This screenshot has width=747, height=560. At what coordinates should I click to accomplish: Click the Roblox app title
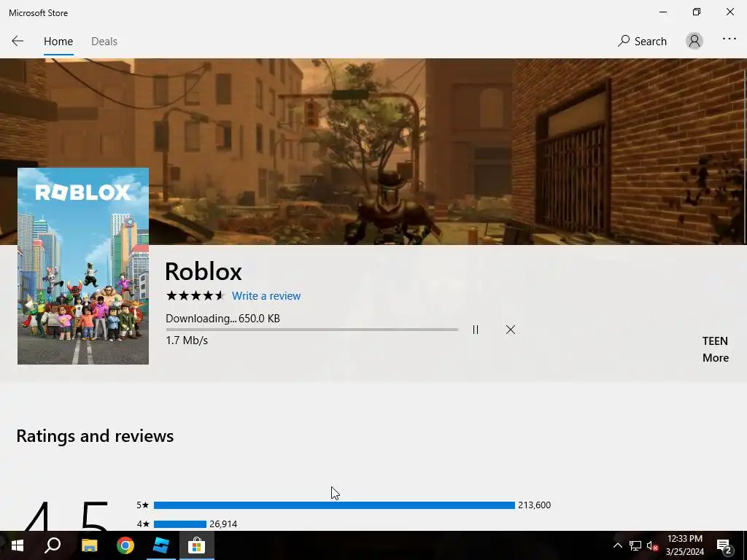coord(204,271)
